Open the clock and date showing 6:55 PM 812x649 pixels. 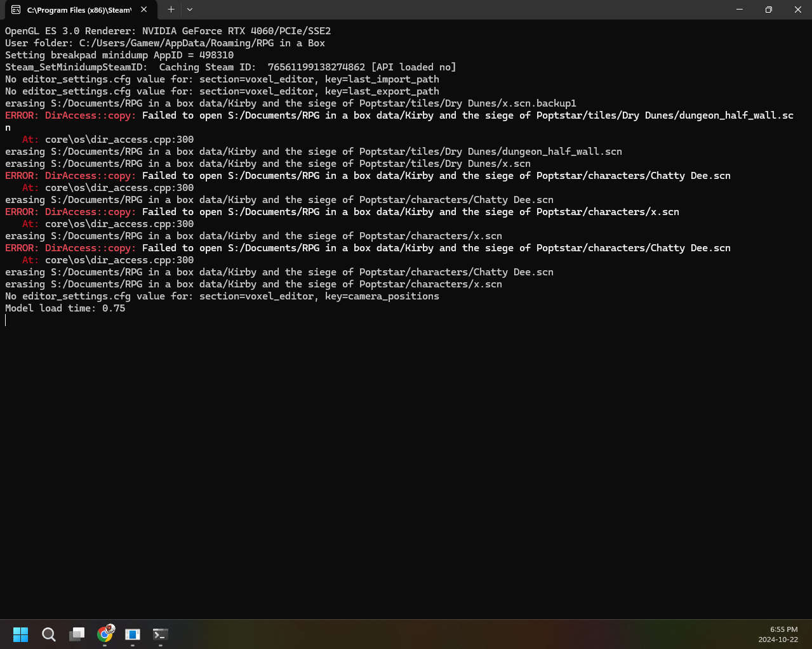click(778, 634)
